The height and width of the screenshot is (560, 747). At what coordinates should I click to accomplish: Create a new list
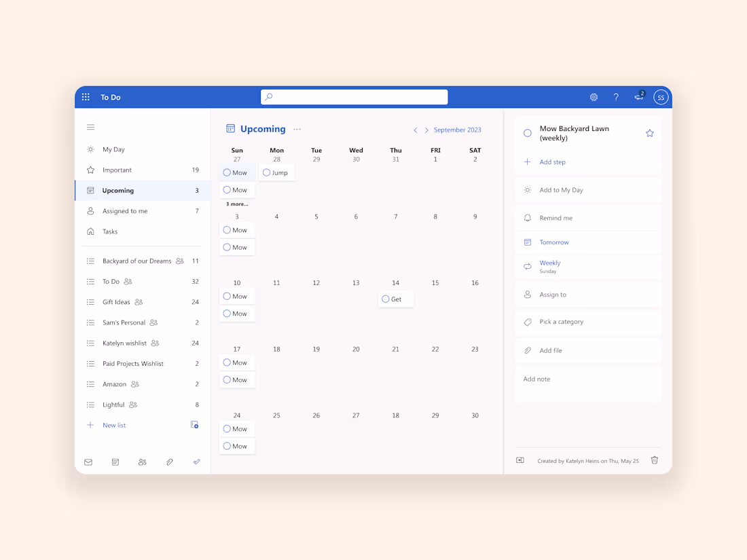pyautogui.click(x=113, y=425)
